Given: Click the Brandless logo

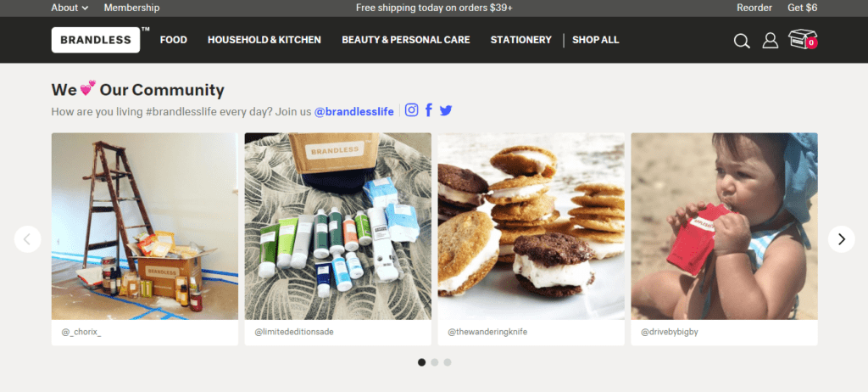Looking at the screenshot, I should 96,40.
